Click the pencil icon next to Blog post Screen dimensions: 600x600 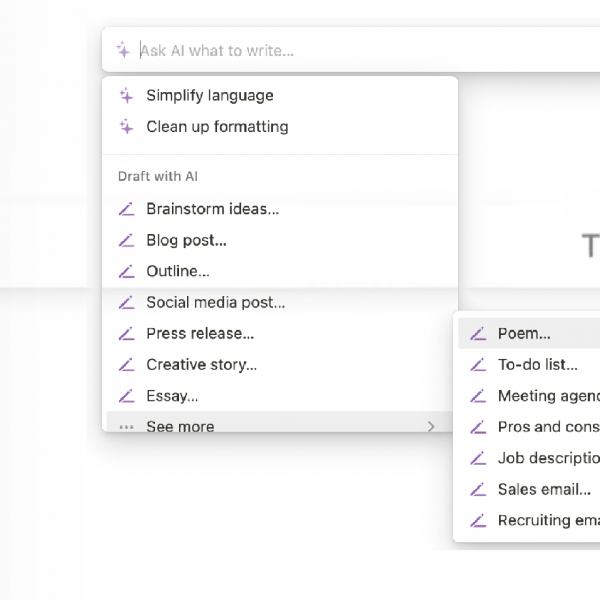click(126, 240)
